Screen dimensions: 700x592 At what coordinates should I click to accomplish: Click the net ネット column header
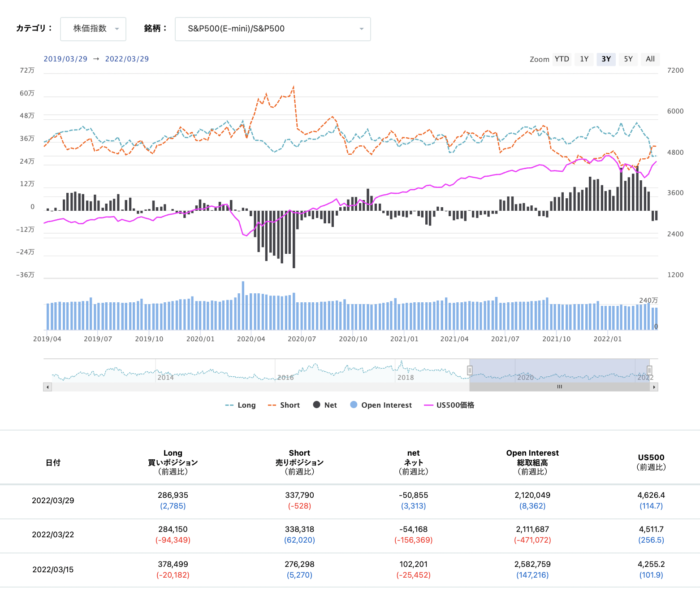pos(414,462)
